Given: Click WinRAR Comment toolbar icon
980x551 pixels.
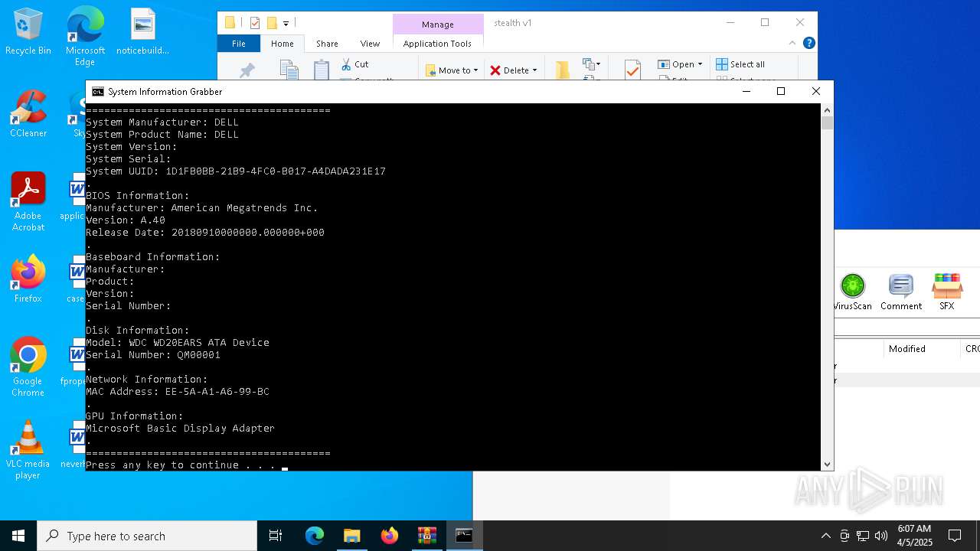Looking at the screenshot, I should 900,292.
